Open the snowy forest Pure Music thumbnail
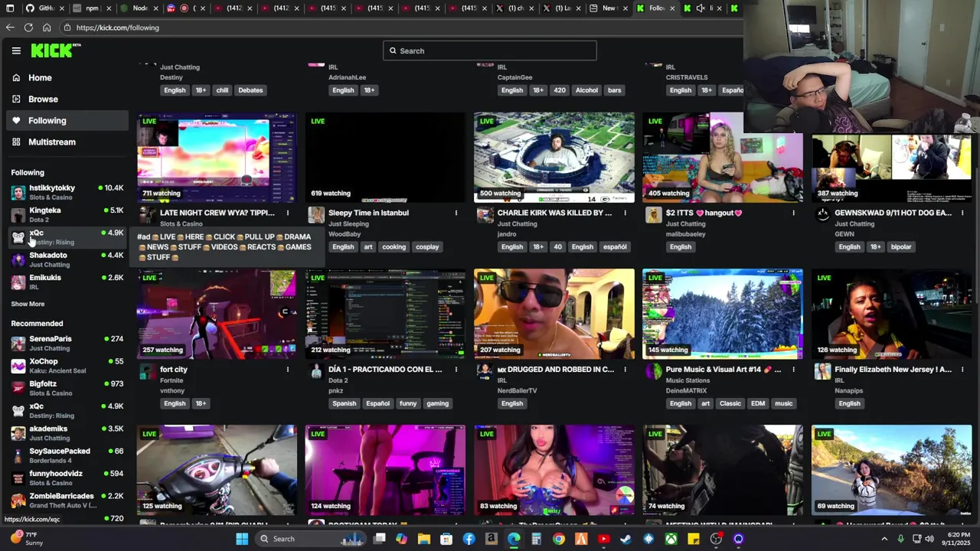 pos(723,314)
